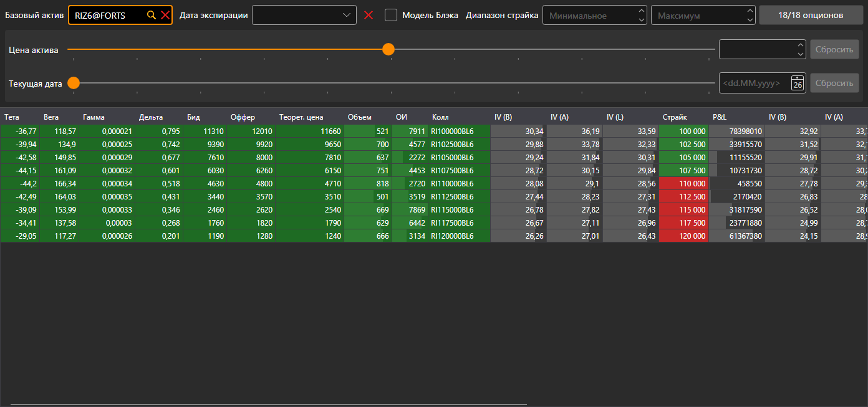This screenshot has width=868, height=407.
Task: Sort by the Дельта column header
Action: 151,117
